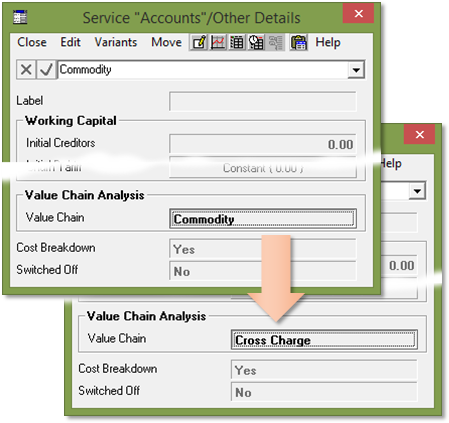
Task: Open the line graph toolbar icon
Action: [x=218, y=42]
